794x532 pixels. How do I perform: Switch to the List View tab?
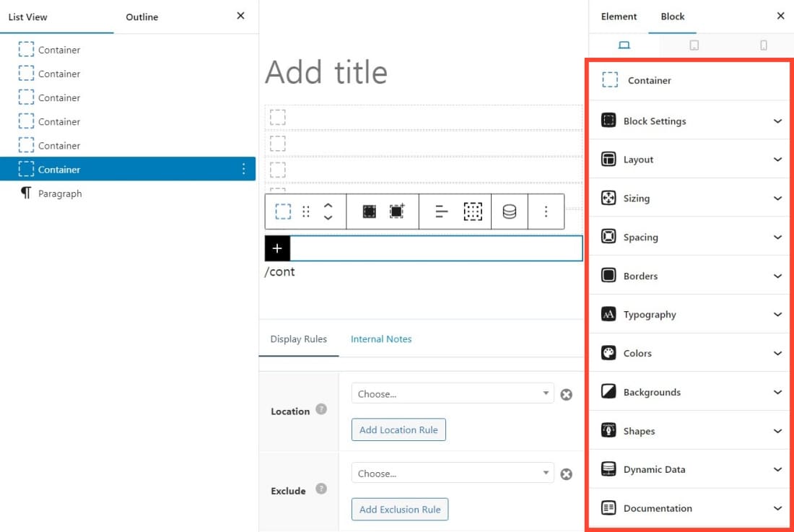(x=28, y=17)
